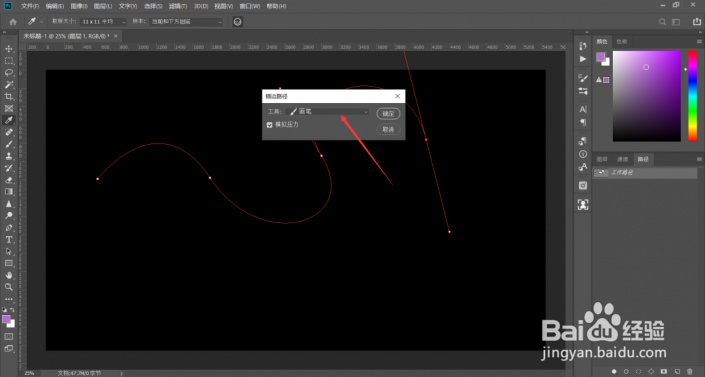The height and width of the screenshot is (377, 705).
Task: Toggle the 模拟压力 checkbox
Action: 270,125
